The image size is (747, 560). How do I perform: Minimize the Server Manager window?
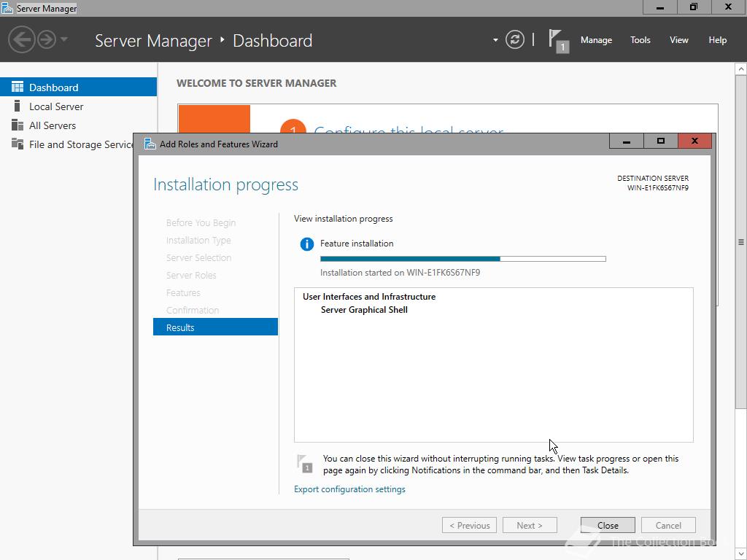coord(659,7)
